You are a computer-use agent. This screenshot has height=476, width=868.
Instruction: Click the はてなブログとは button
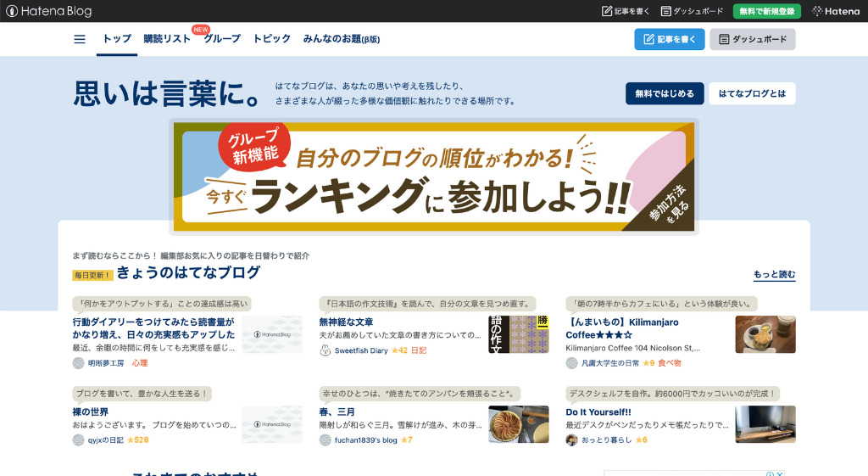click(752, 93)
